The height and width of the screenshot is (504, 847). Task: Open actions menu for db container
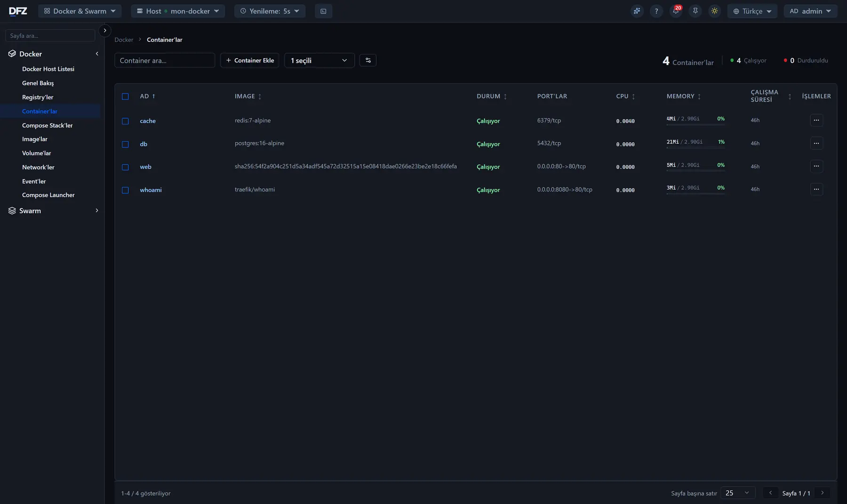click(x=816, y=143)
